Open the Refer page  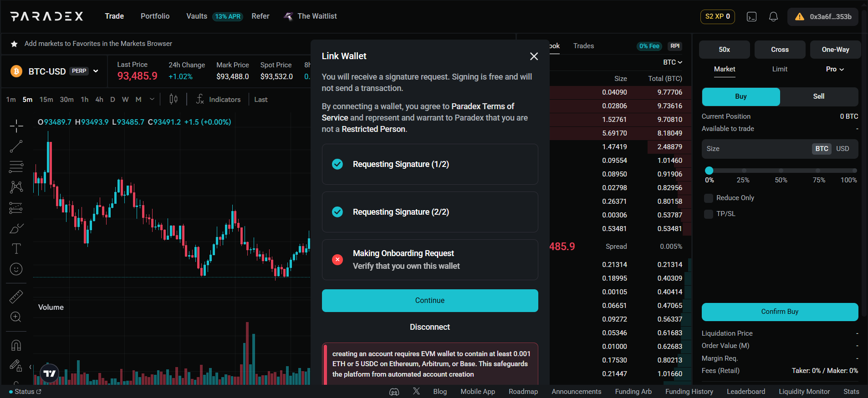pyautogui.click(x=260, y=16)
